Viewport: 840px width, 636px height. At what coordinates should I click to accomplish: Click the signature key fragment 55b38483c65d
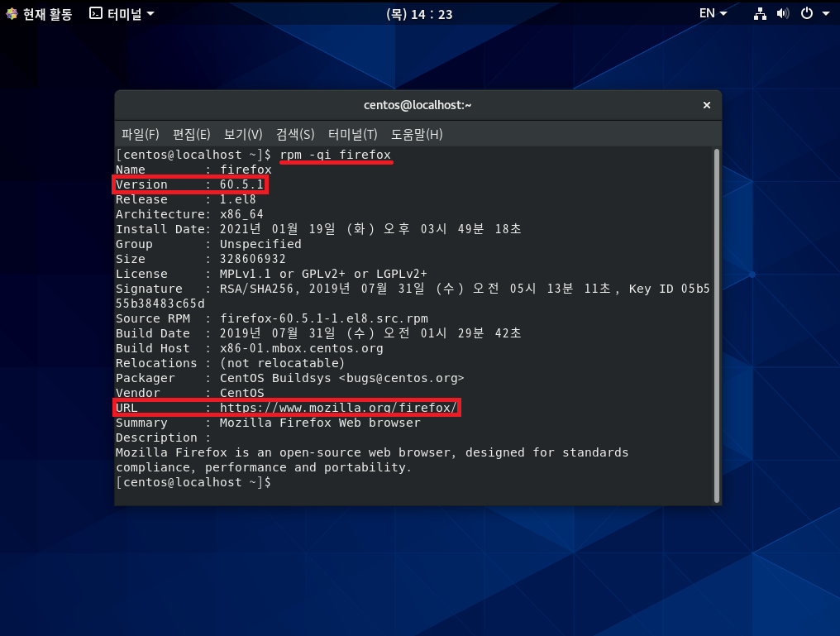coord(160,304)
